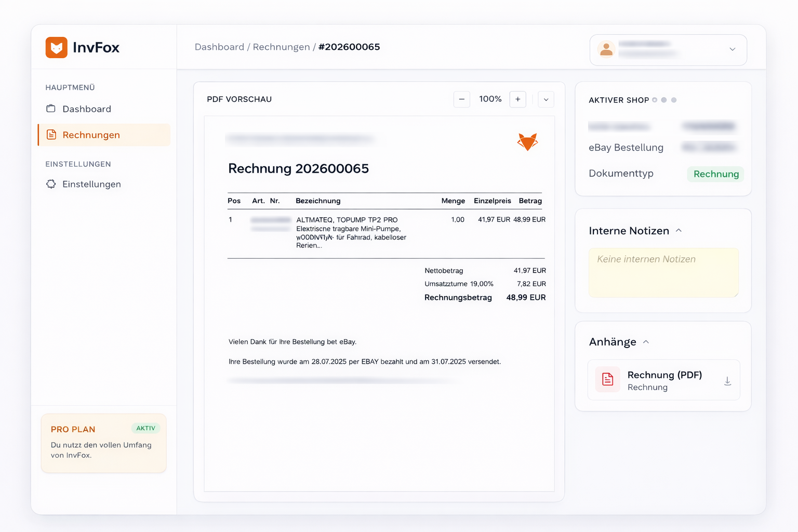
Task: Select the Dashboard briefcase icon
Action: pos(50,109)
